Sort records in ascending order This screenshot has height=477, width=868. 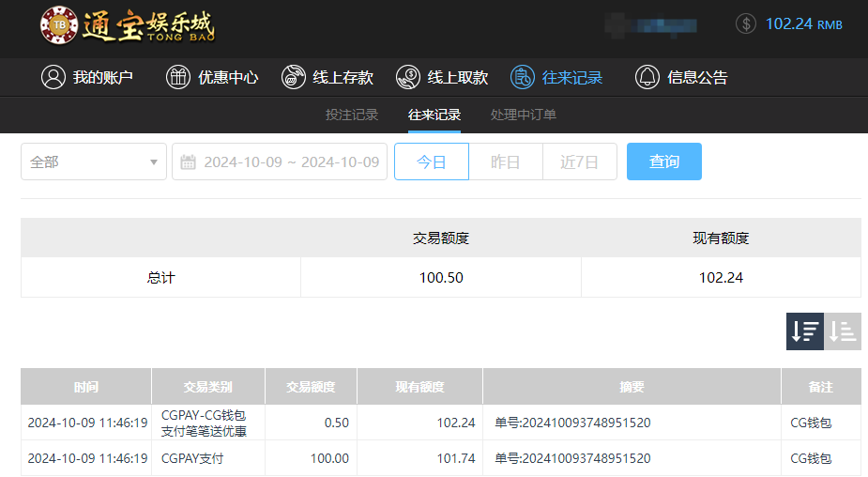843,331
